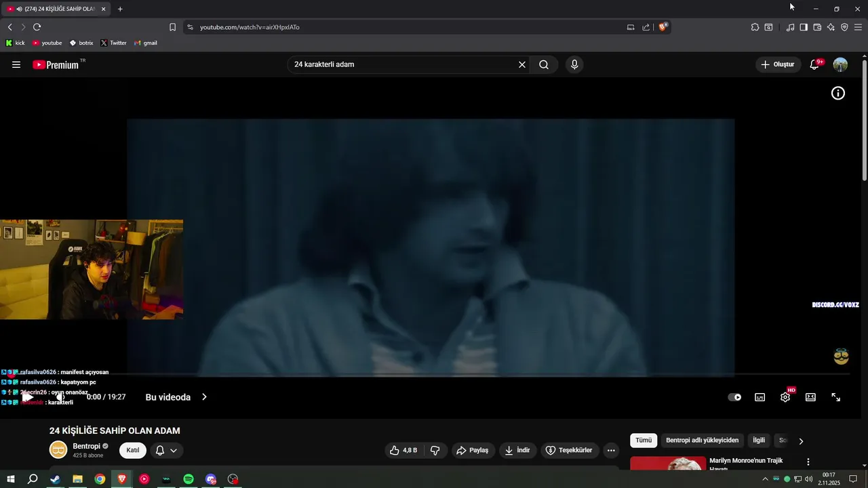This screenshot has width=868, height=488.
Task: Enter full screen mode
Action: coord(836,397)
